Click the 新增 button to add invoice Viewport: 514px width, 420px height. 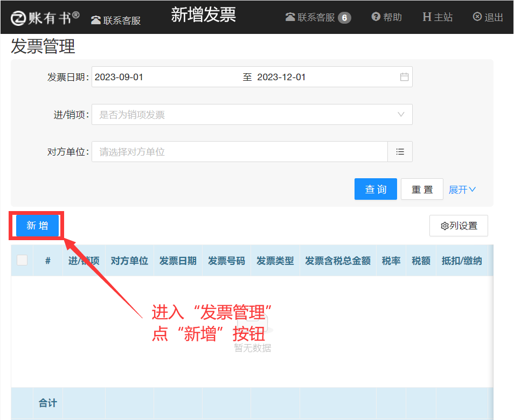[37, 226]
